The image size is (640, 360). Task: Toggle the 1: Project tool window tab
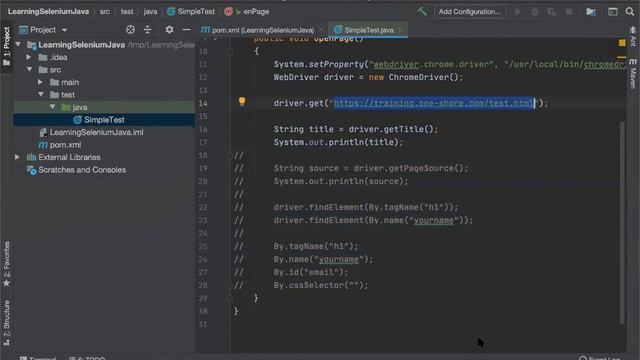6,46
